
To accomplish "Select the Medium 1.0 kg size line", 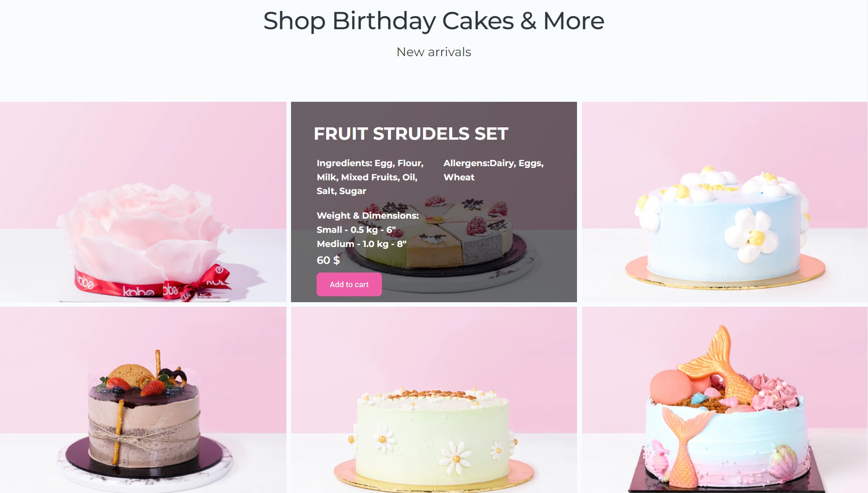I will tap(361, 244).
